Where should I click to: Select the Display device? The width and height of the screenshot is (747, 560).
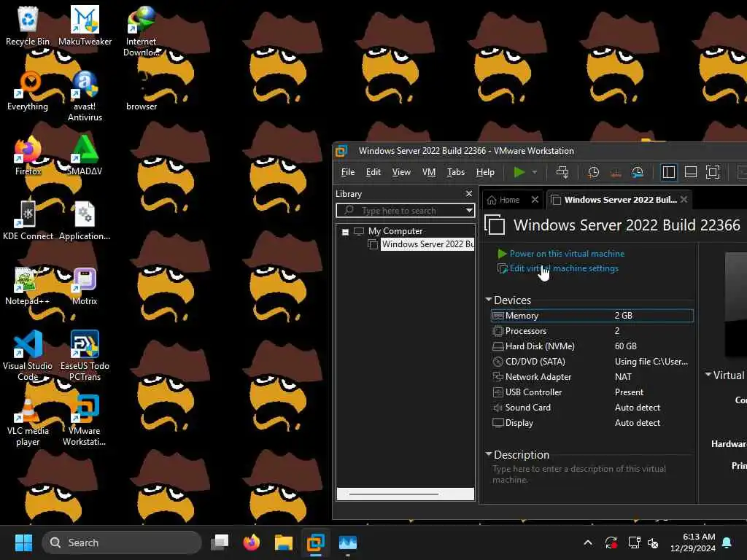592,423
